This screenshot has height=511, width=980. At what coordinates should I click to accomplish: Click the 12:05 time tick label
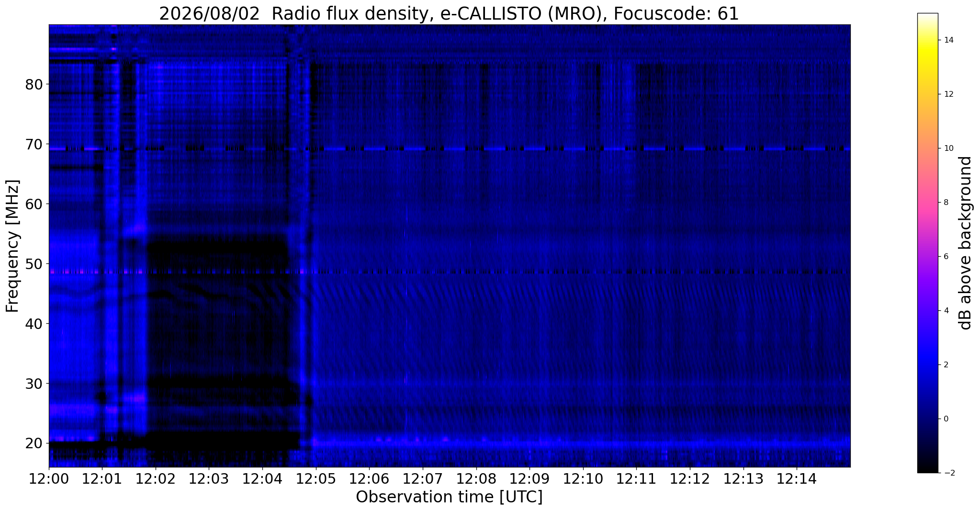[315, 479]
